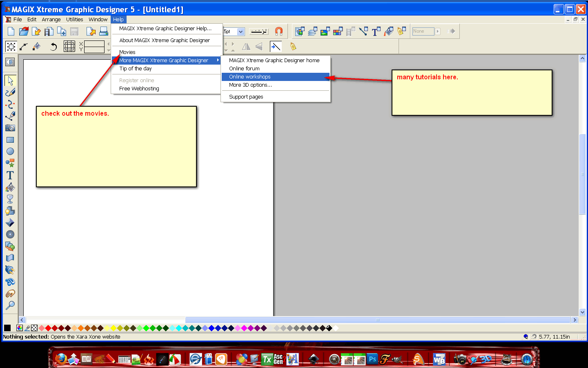Choose the Selector arrow tool
588x368 pixels.
point(10,81)
